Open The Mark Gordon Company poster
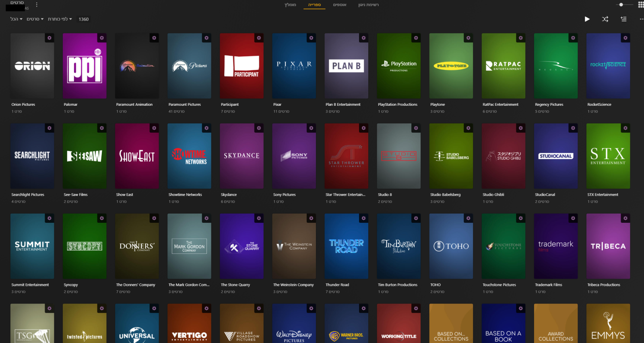Viewport: 644px width, 343px height. click(x=189, y=246)
